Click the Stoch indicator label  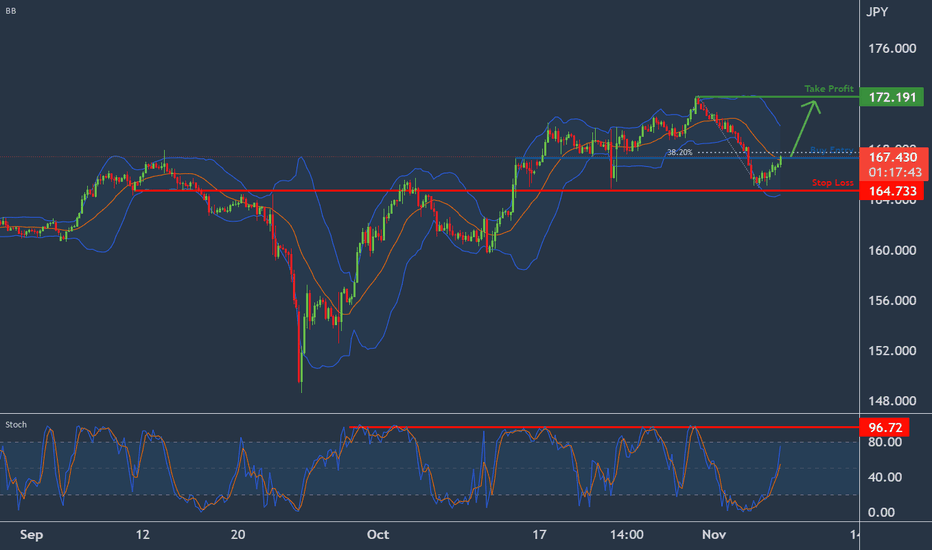[x=16, y=425]
